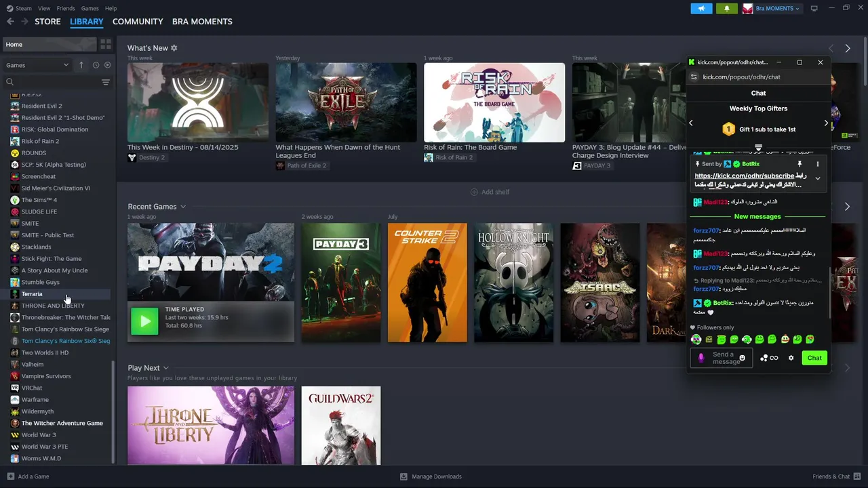The image size is (868, 488).
Task: Expand the Recent Games shelf dropdown
Action: point(183,207)
